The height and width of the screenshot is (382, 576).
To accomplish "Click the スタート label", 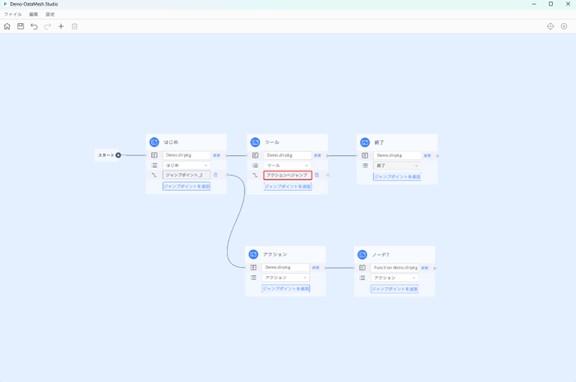I will tap(106, 155).
